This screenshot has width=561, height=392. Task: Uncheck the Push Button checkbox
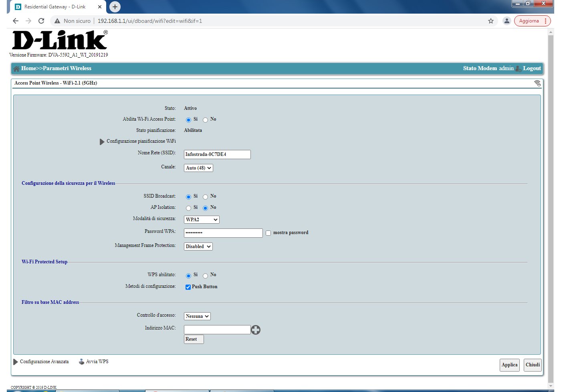click(x=188, y=287)
